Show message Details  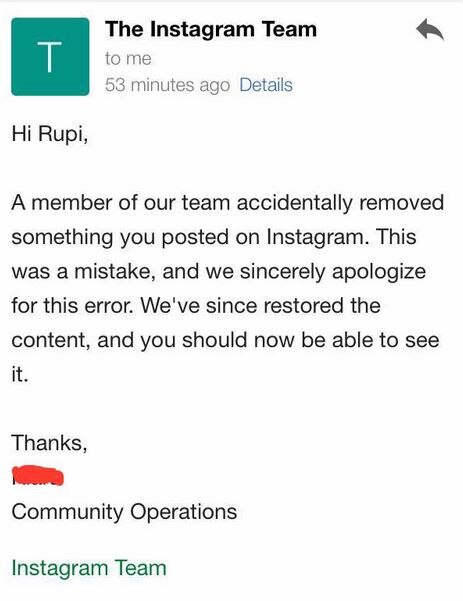coord(266,85)
